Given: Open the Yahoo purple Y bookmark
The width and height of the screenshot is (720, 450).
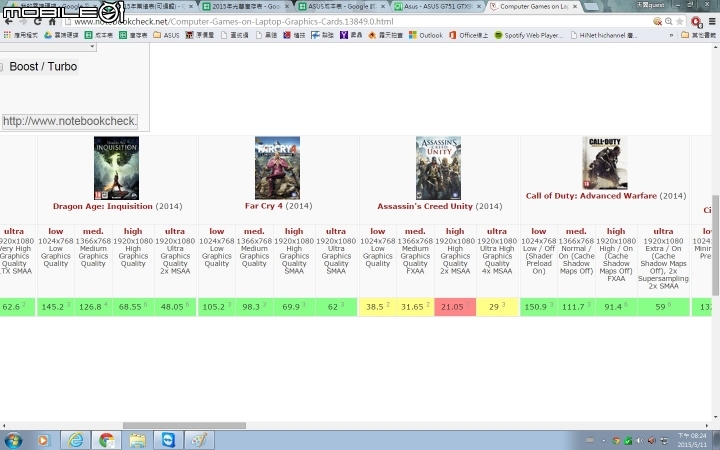Looking at the screenshot, I should click(x=351, y=35).
